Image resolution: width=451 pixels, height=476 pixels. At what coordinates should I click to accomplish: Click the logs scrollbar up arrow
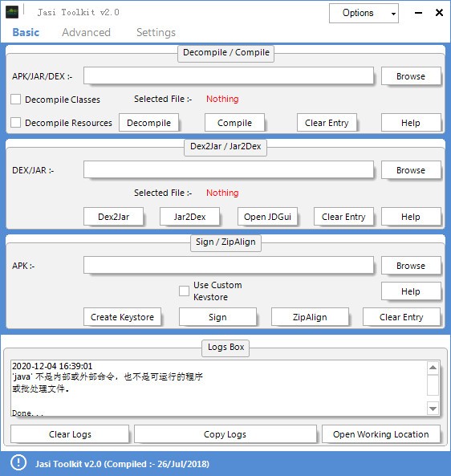433,368
